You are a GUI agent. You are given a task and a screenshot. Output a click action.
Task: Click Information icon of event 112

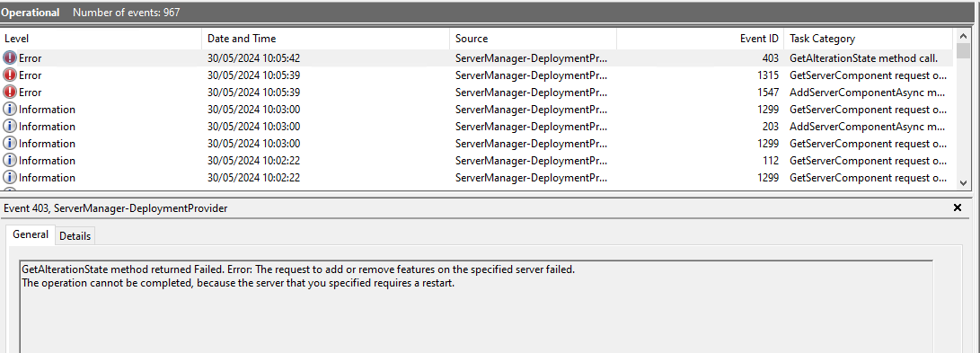coord(10,161)
